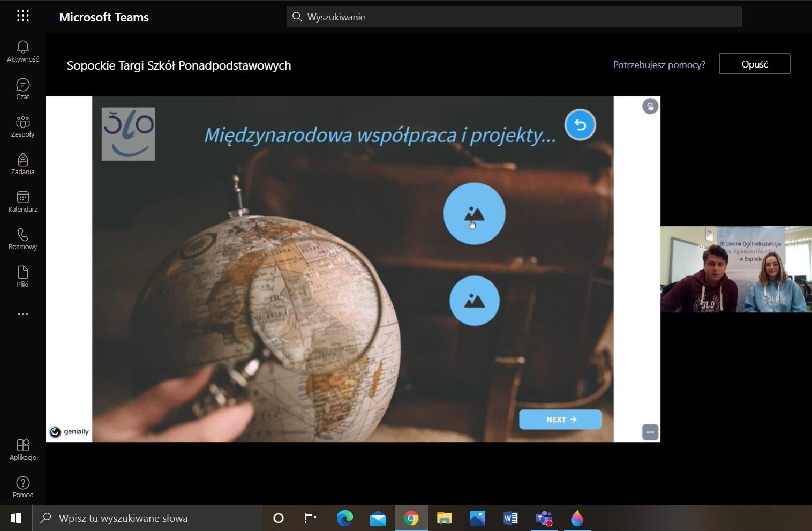Image resolution: width=812 pixels, height=531 pixels.
Task: Go to Zespoły in the sidebar
Action: [22, 126]
